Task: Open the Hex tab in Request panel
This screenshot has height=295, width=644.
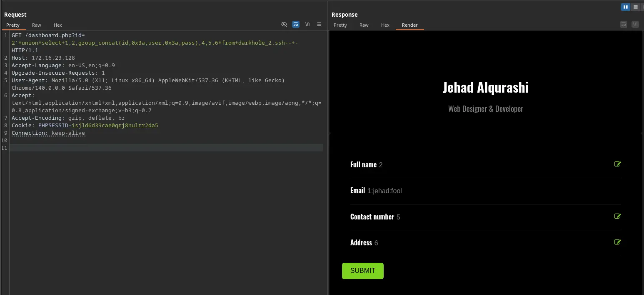Action: point(58,25)
